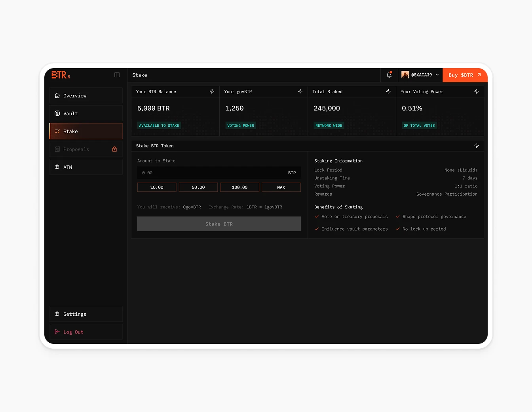This screenshot has width=532, height=412.
Task: Toggle the Shape protocol governance checkmark
Action: click(397, 217)
